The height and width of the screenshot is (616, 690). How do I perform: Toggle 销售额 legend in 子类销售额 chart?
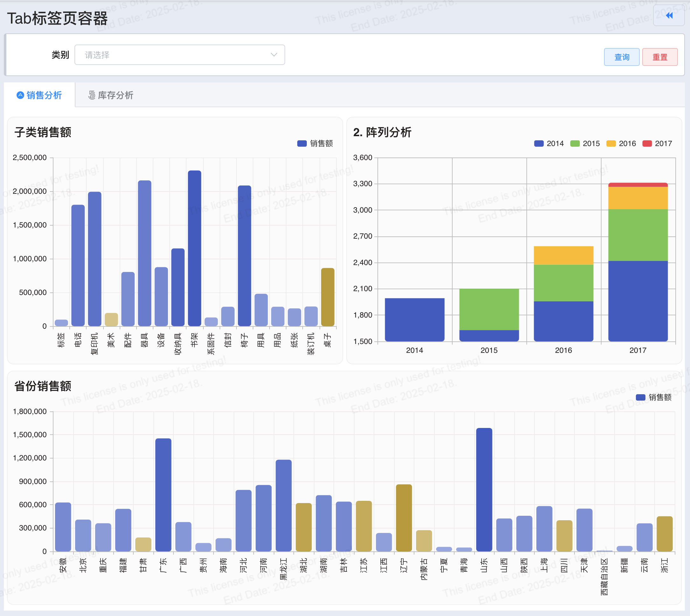[315, 143]
